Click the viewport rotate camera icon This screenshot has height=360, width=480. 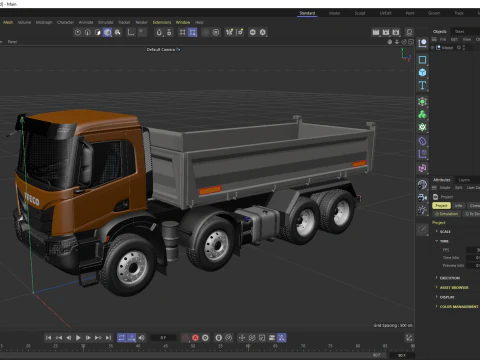click(404, 42)
